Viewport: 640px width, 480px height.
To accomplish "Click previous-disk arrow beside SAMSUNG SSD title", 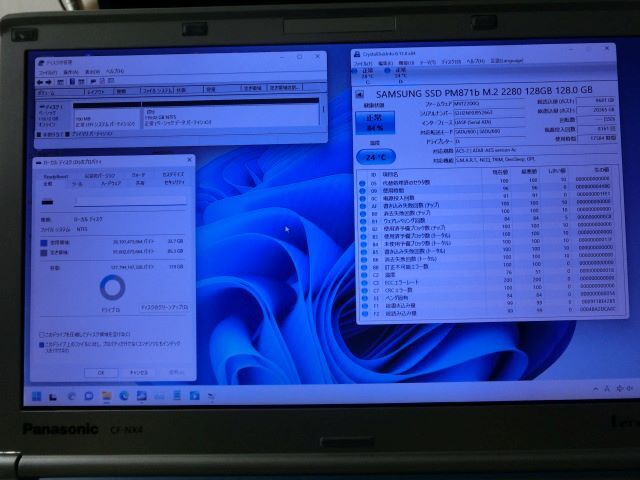I will pyautogui.click(x=360, y=94).
